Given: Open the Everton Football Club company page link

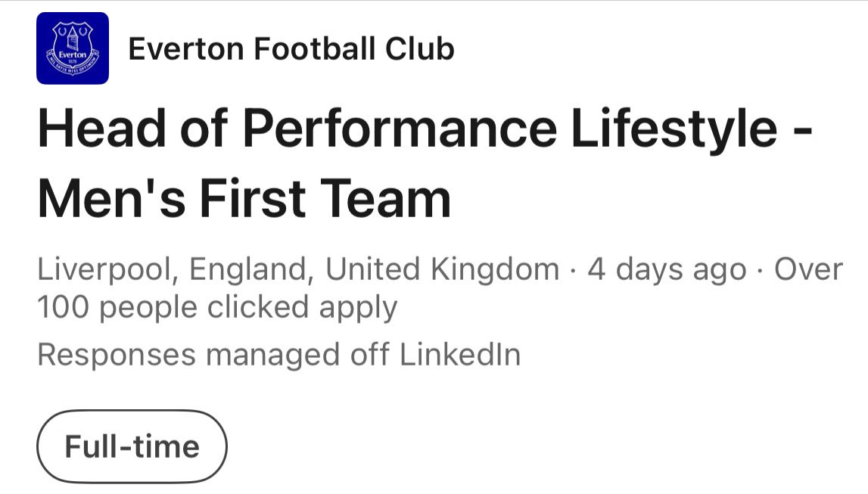Looking at the screenshot, I should [x=291, y=48].
